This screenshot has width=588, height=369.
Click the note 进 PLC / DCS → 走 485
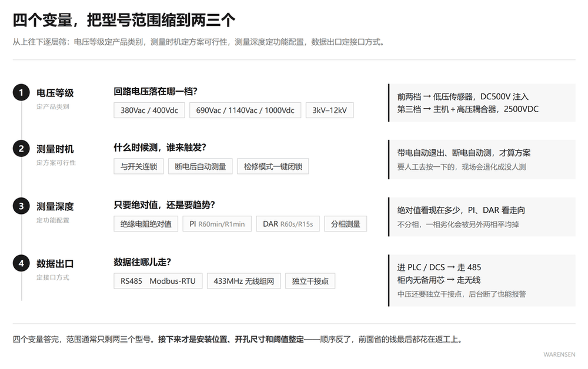point(439,267)
